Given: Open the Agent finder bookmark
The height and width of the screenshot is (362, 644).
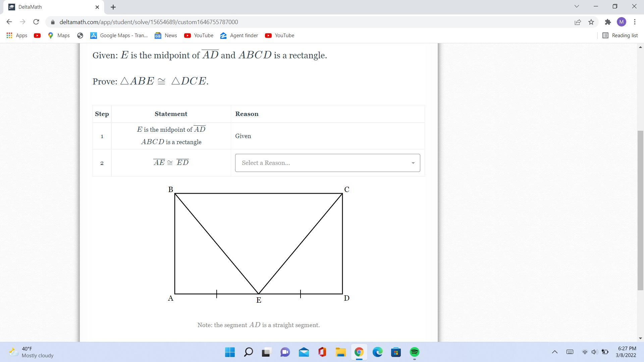Looking at the screenshot, I should tap(239, 36).
